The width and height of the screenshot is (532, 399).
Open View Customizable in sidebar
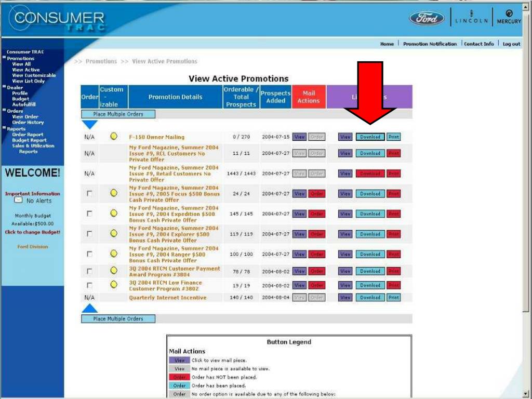point(34,75)
